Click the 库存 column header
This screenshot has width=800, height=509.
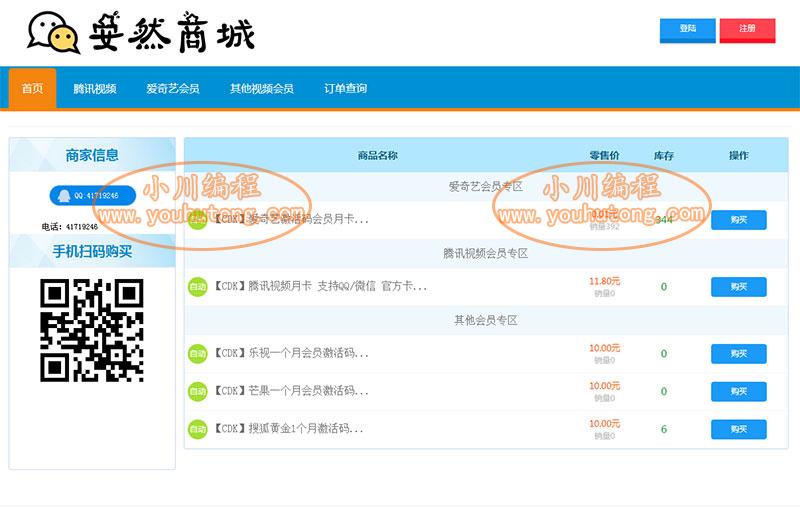(x=664, y=155)
